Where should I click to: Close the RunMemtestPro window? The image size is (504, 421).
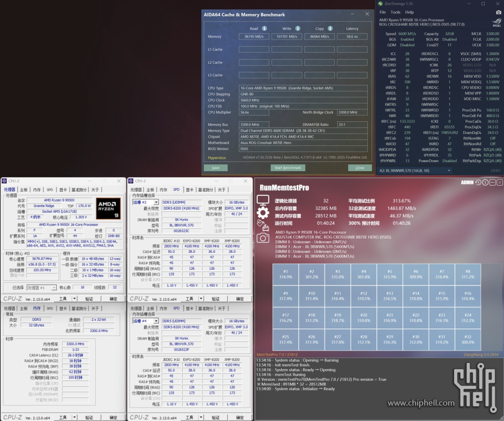click(x=499, y=182)
